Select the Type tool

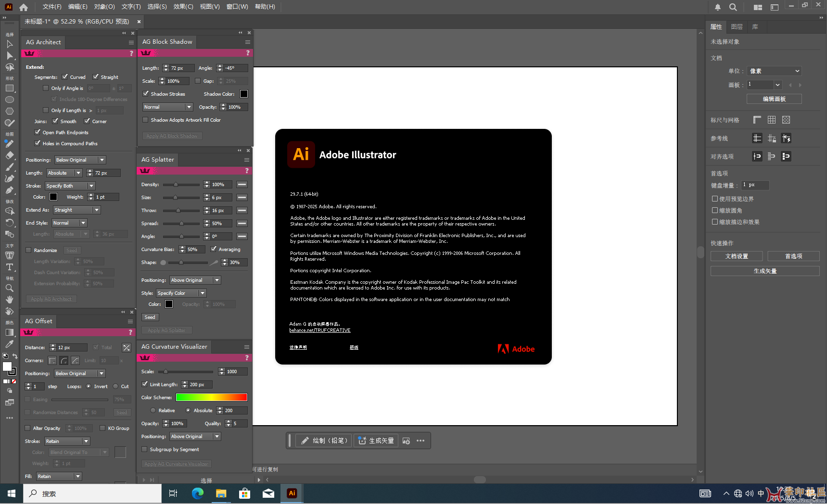coord(9,267)
